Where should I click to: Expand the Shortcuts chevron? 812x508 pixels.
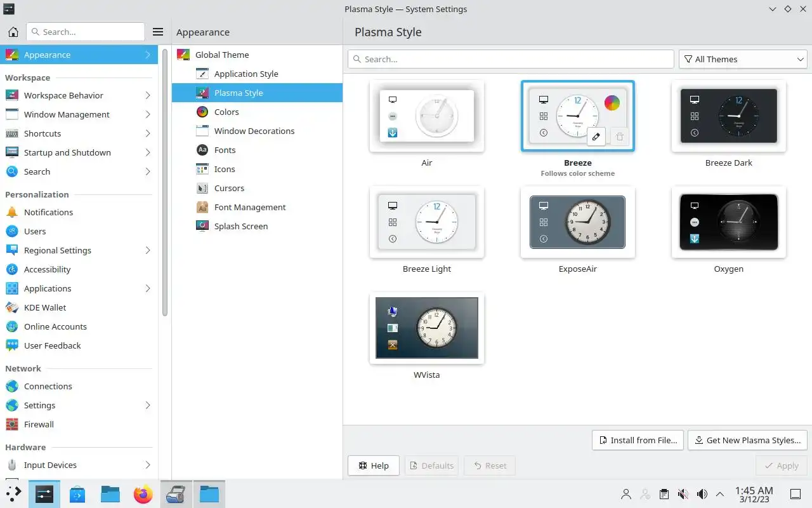tap(147, 133)
